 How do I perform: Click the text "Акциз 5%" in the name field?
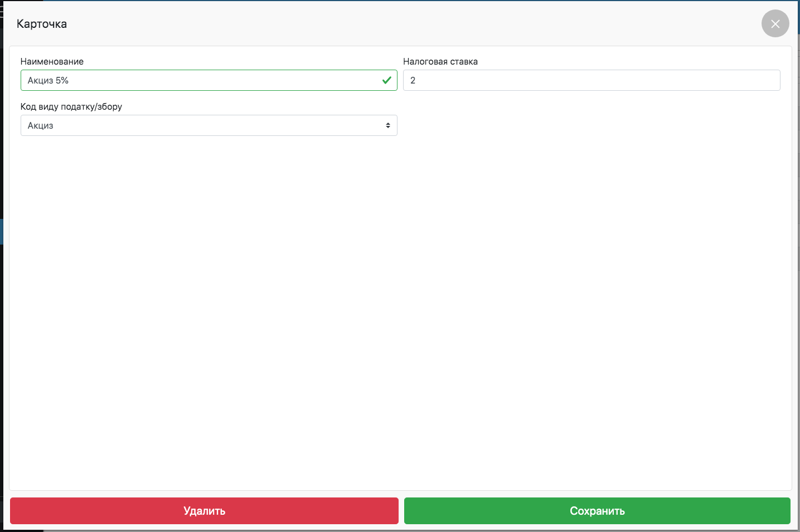48,80
